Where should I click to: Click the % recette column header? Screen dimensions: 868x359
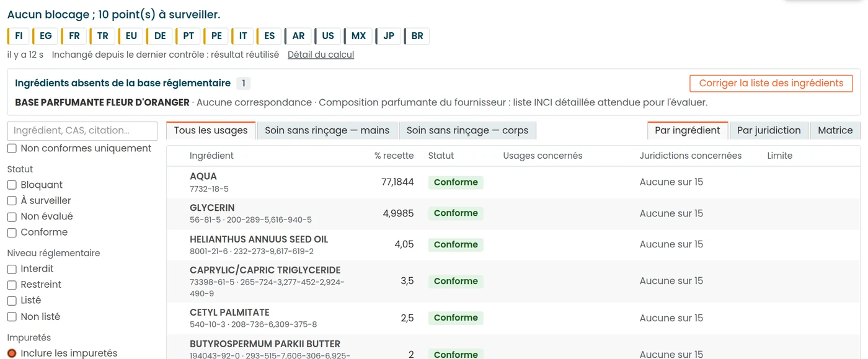coord(394,156)
